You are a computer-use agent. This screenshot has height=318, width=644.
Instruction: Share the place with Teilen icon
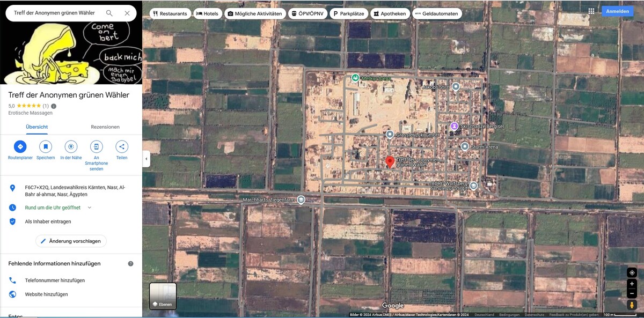[x=122, y=146]
